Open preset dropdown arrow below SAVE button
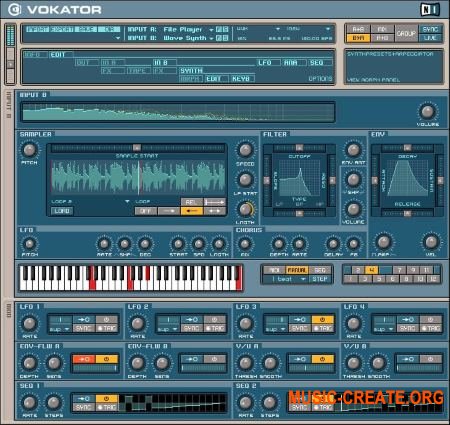The image size is (450, 425). point(117,38)
